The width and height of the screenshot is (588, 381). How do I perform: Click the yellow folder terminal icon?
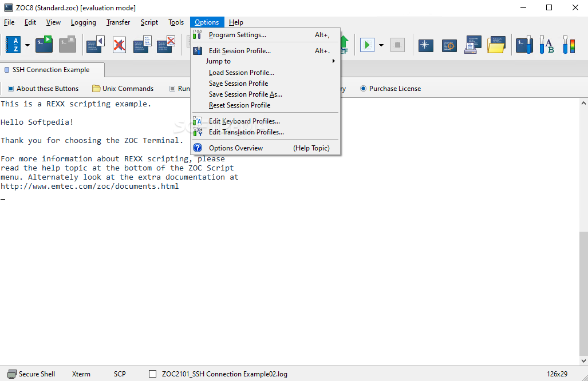tap(496, 45)
